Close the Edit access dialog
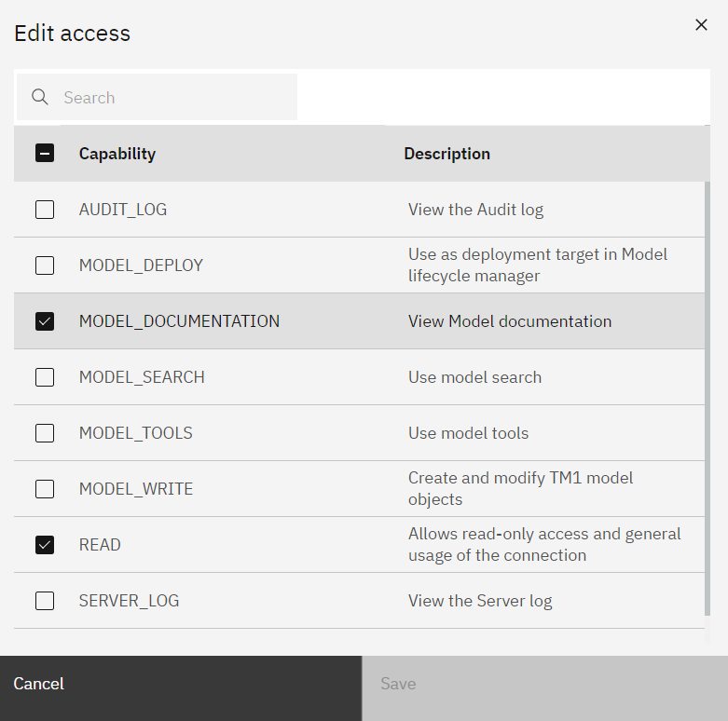728x721 pixels. point(701,24)
